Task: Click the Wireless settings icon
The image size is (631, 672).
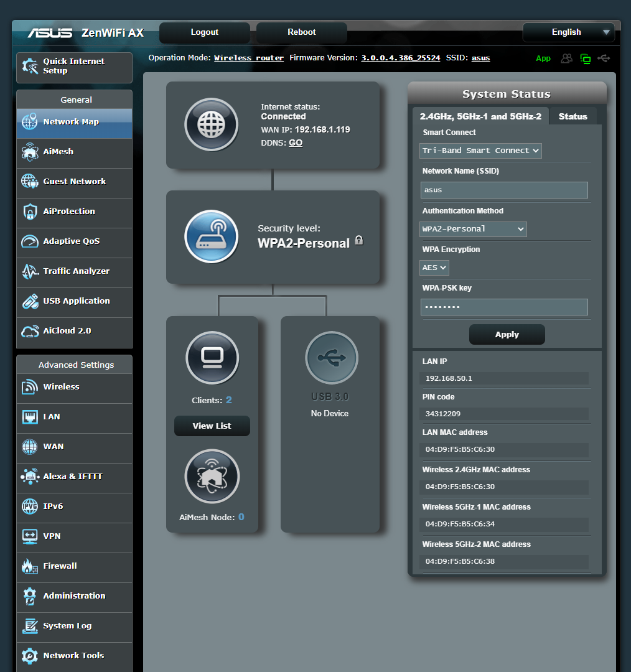Action: tap(30, 386)
